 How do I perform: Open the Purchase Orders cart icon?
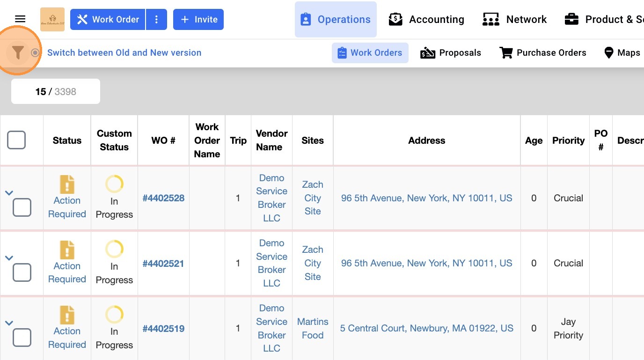[506, 53]
